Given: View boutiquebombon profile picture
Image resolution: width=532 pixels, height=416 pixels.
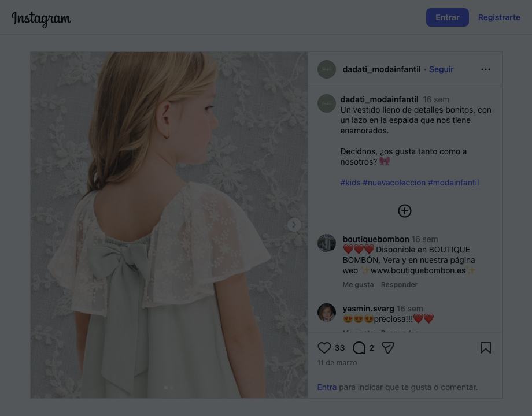Looking at the screenshot, I should [x=326, y=243].
